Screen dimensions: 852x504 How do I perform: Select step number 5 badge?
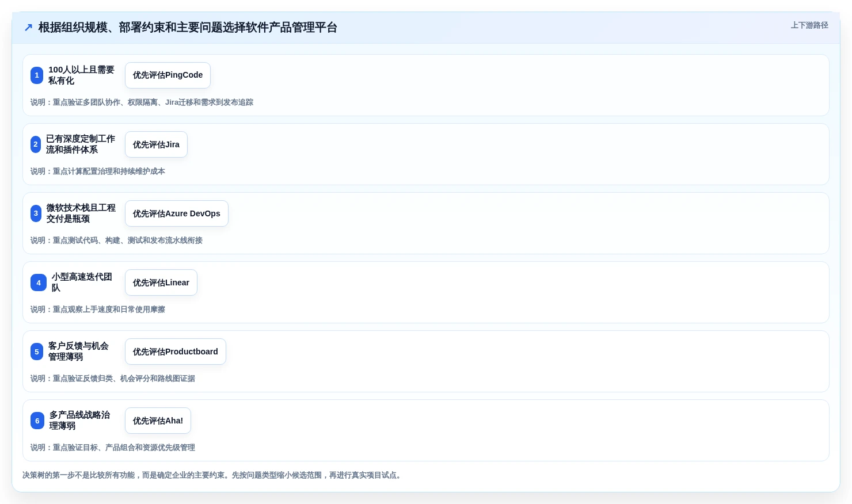click(x=37, y=352)
